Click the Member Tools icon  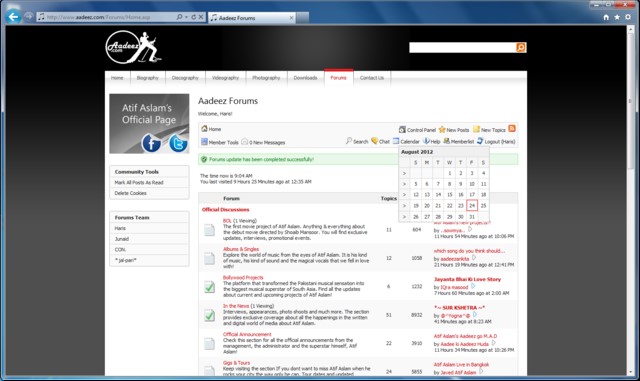pyautogui.click(x=204, y=142)
